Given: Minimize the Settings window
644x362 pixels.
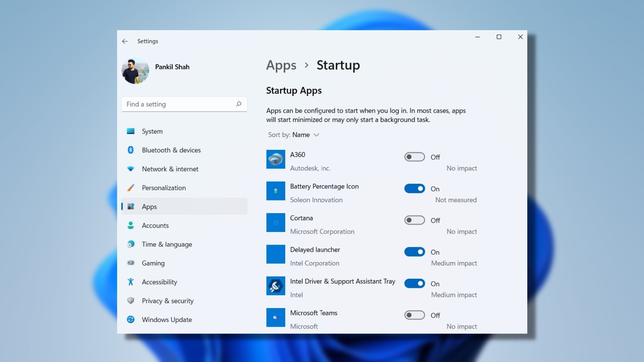Looking at the screenshot, I should coord(477,37).
